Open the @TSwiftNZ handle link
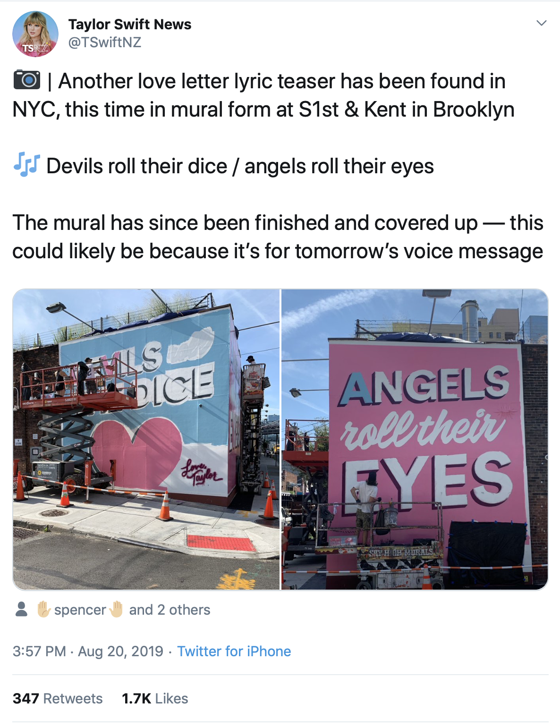The width and height of the screenshot is (560, 728). click(105, 42)
